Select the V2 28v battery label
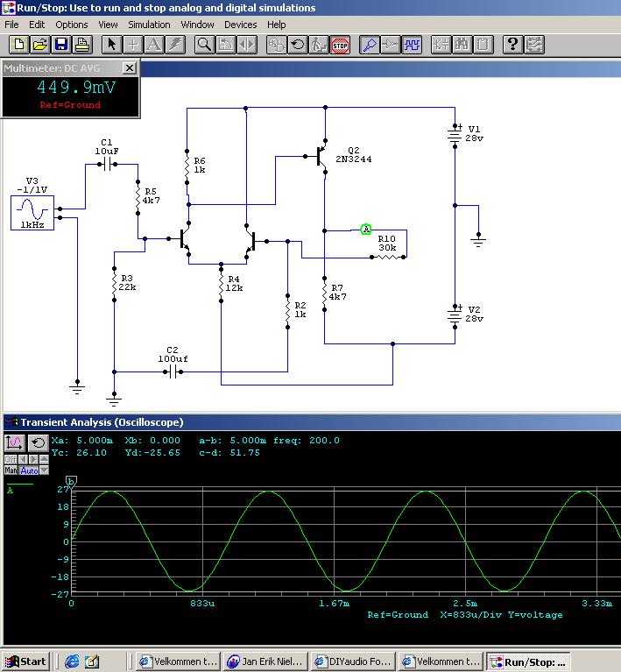 (475, 315)
